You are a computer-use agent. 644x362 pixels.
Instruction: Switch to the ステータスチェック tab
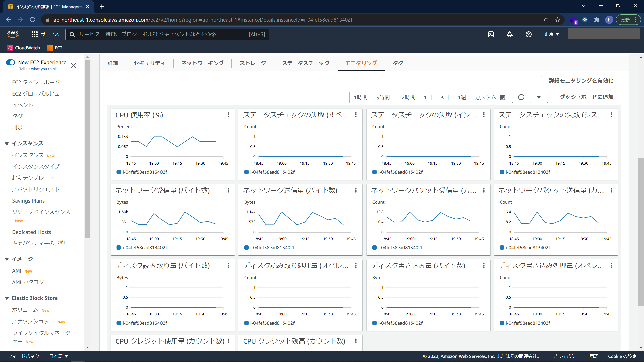(305, 63)
